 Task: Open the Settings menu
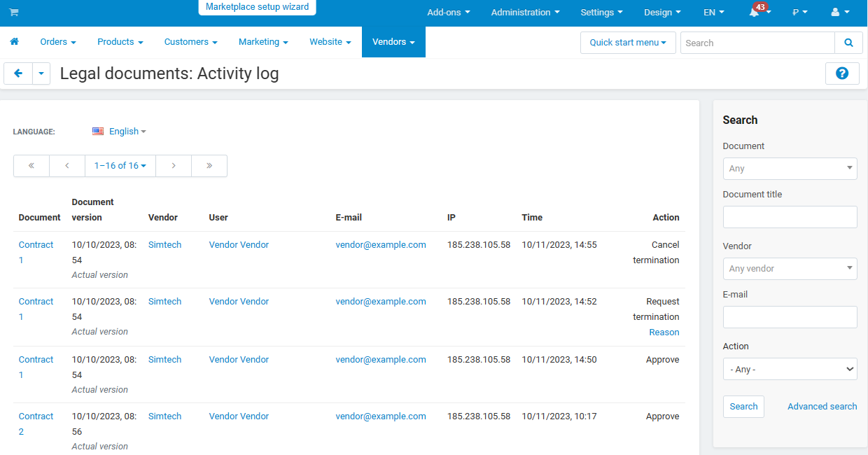click(x=602, y=13)
